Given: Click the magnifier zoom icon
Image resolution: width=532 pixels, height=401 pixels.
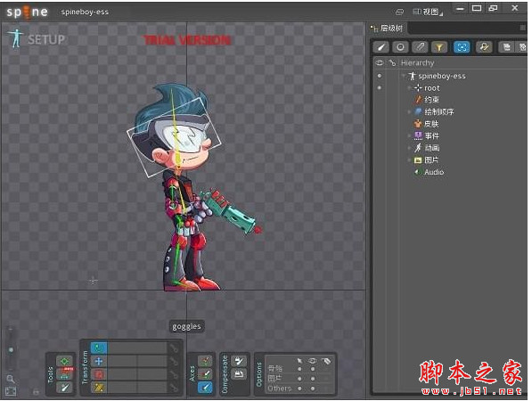Looking at the screenshot, I should (x=10, y=379).
